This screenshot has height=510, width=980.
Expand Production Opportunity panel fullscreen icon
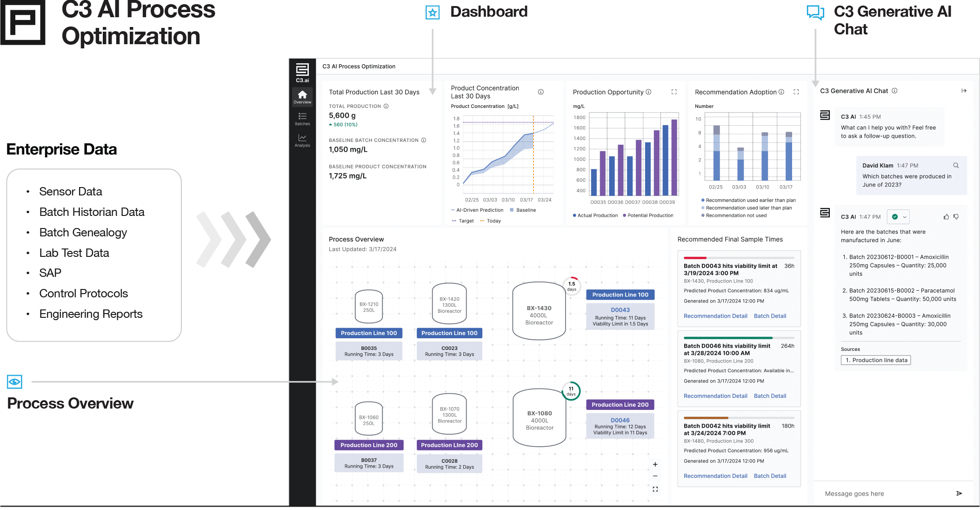[x=674, y=92]
